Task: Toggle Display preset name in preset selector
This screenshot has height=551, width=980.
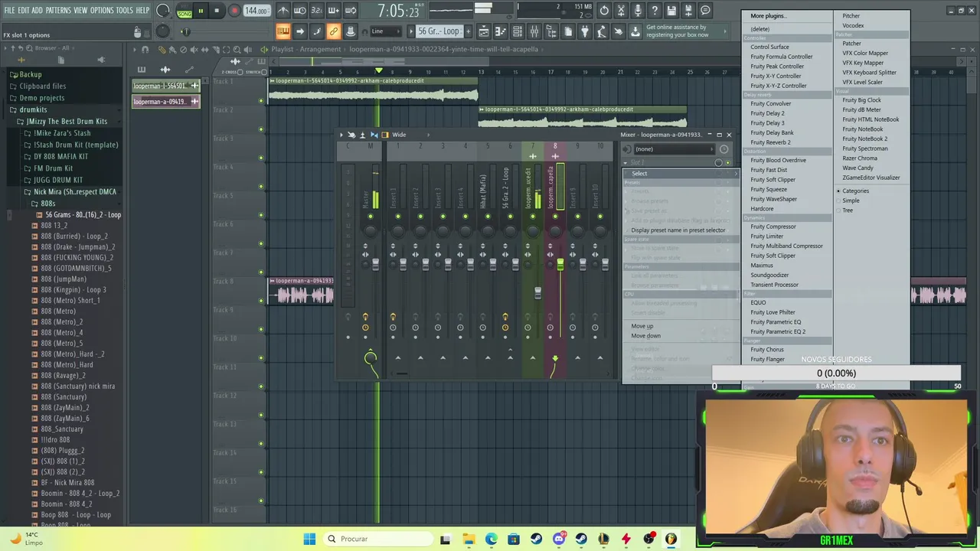Action: (x=678, y=230)
